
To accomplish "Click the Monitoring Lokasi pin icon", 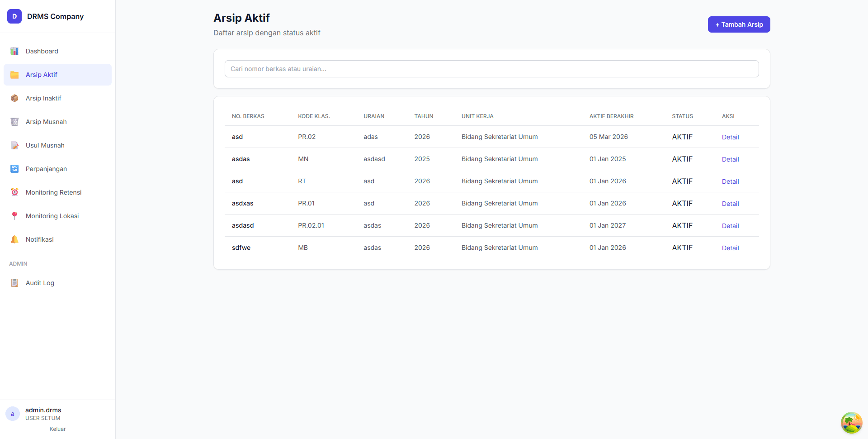I will pyautogui.click(x=14, y=216).
